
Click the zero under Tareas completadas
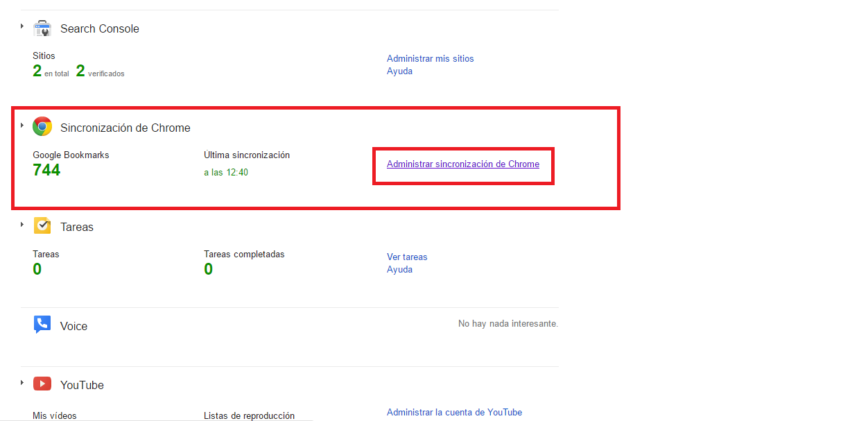pos(208,269)
